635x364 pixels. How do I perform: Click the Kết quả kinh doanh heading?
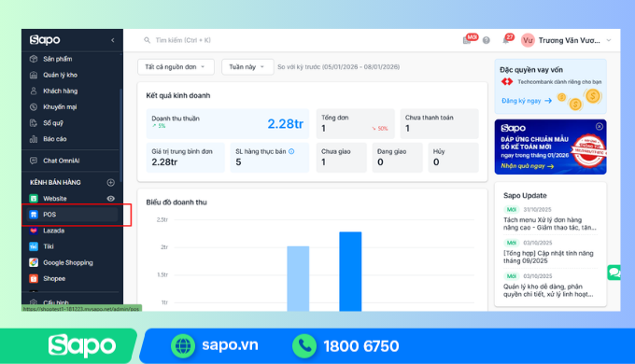click(178, 95)
